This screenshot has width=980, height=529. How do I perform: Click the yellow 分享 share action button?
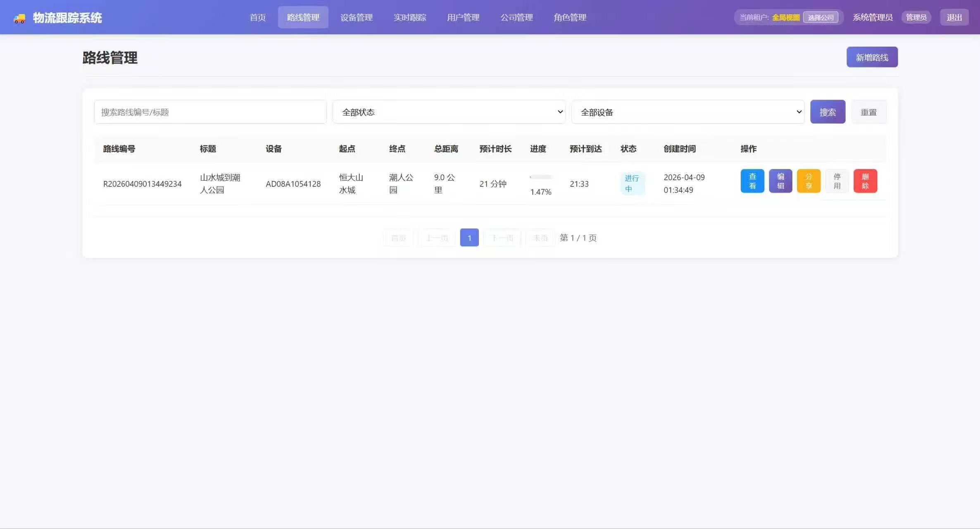click(x=809, y=181)
